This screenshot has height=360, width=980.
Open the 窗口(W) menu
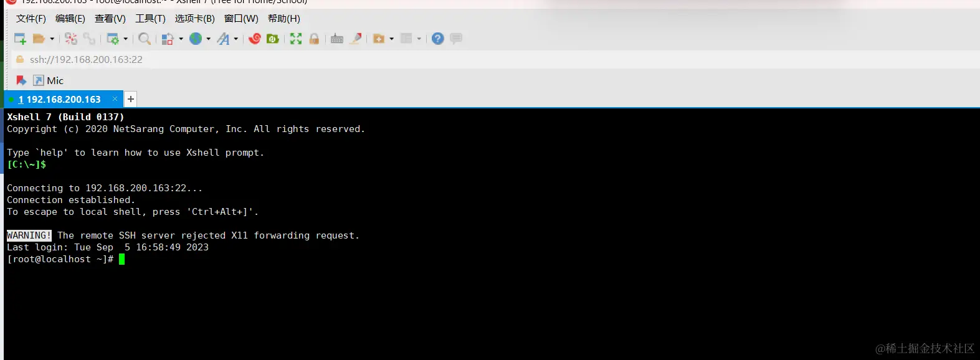(241, 19)
